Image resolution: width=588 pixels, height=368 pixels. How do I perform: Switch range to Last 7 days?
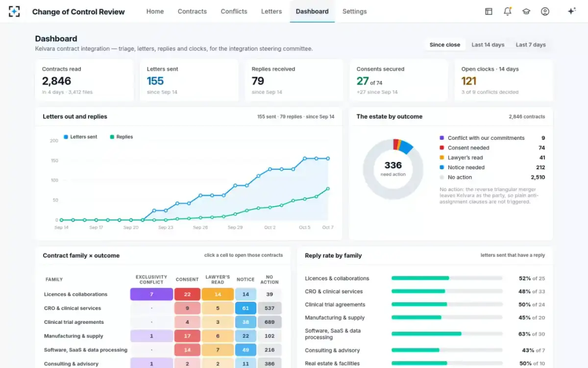(x=531, y=45)
